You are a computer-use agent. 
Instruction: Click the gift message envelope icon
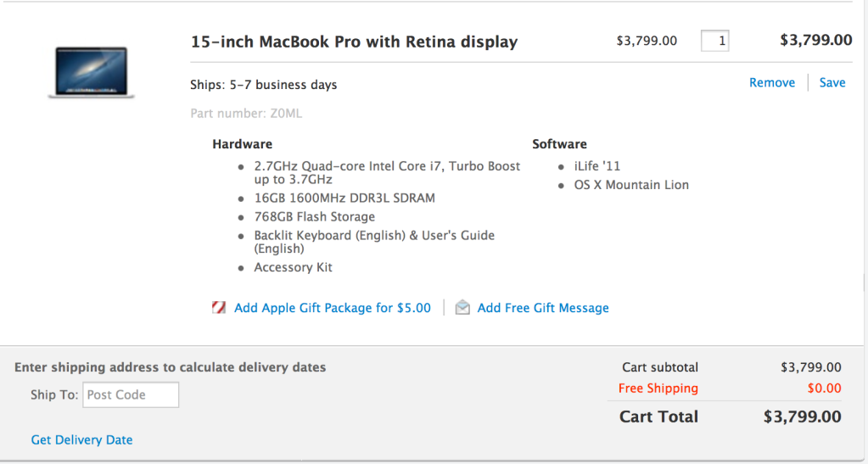[x=462, y=308]
